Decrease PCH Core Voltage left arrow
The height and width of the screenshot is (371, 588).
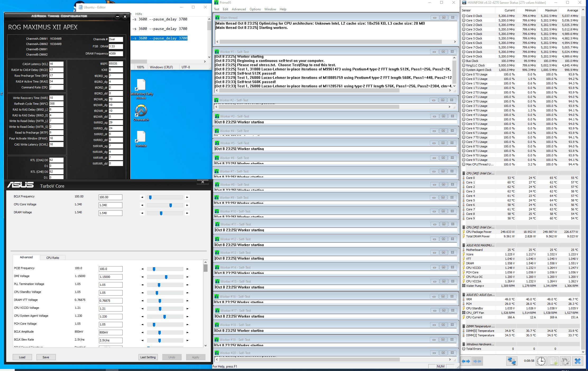(x=142, y=324)
